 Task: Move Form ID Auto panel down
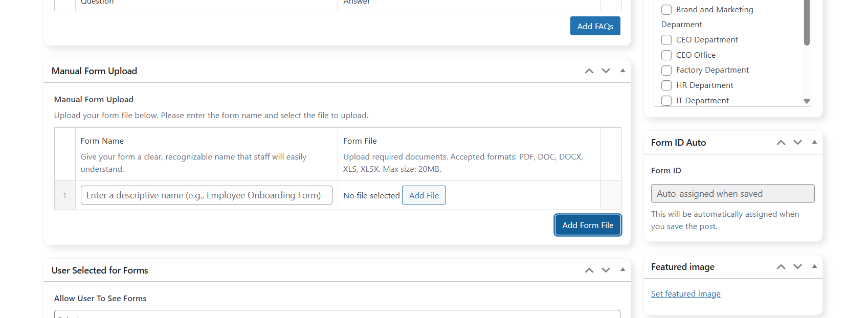pyautogui.click(x=798, y=143)
